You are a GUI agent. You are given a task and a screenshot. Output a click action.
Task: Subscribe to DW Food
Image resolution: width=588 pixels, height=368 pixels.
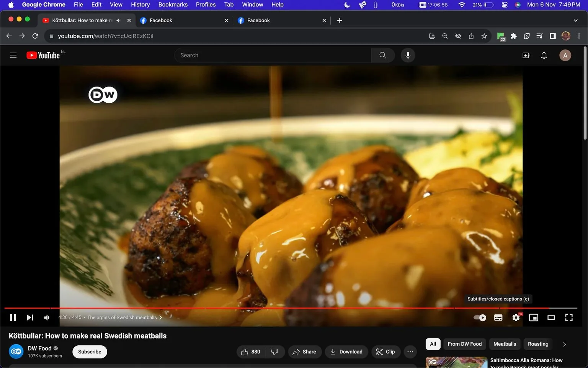point(89,352)
